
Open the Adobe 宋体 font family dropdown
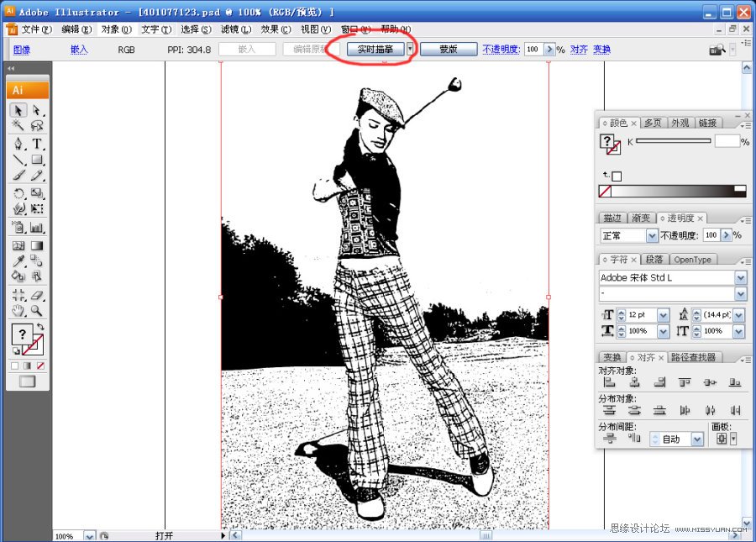(x=740, y=277)
